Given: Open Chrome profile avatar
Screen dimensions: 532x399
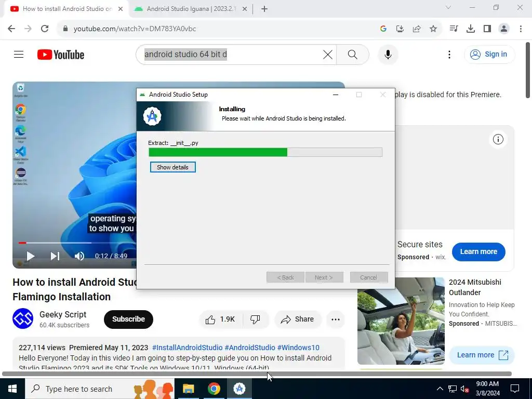Looking at the screenshot, I should coord(504,29).
